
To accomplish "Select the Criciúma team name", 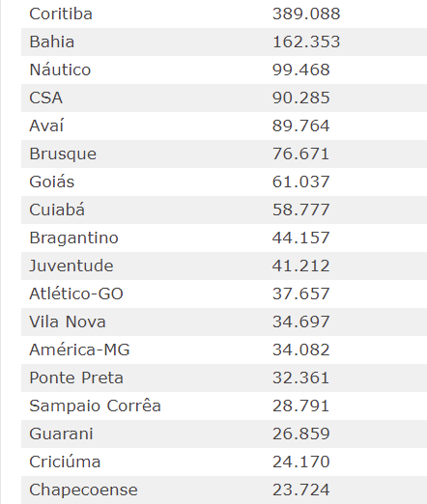I will [65, 462].
